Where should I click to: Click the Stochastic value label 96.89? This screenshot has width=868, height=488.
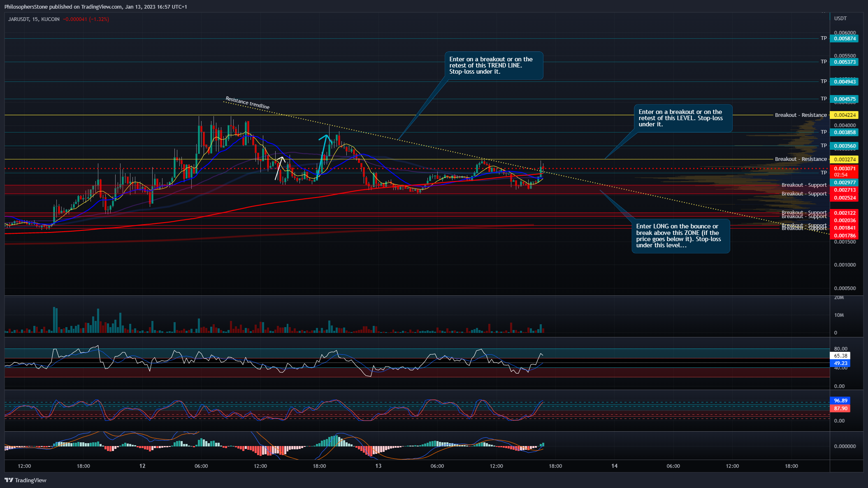click(x=840, y=401)
